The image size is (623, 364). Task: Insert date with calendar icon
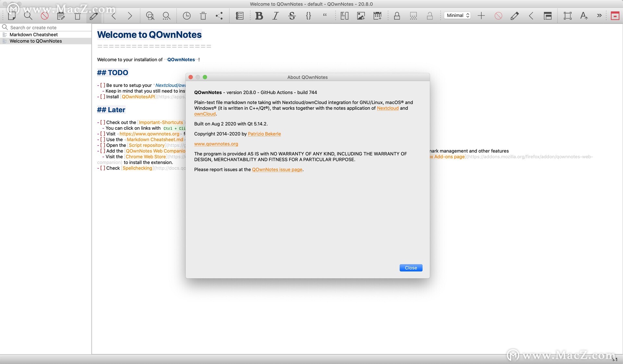[x=377, y=16]
